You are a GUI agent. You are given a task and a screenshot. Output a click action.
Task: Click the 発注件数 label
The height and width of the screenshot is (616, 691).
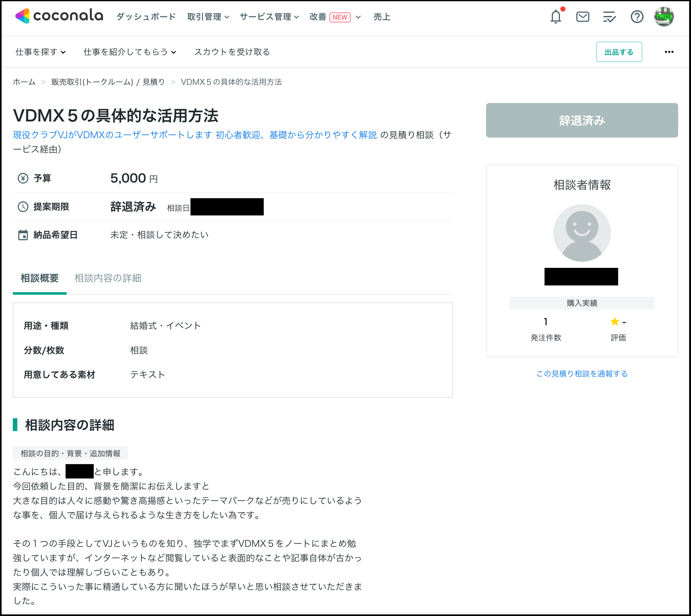pyautogui.click(x=546, y=338)
